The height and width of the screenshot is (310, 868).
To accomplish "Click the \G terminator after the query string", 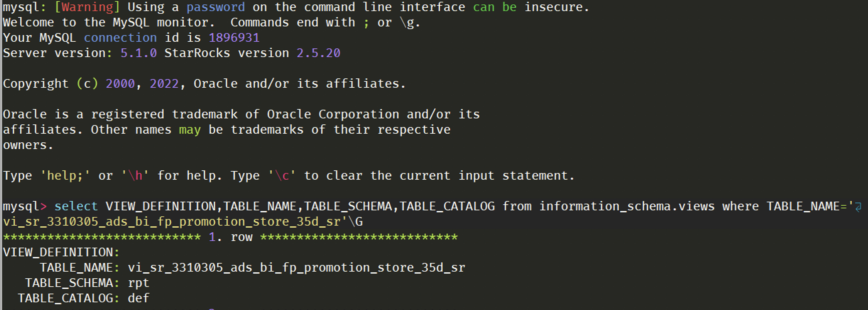I will (356, 222).
